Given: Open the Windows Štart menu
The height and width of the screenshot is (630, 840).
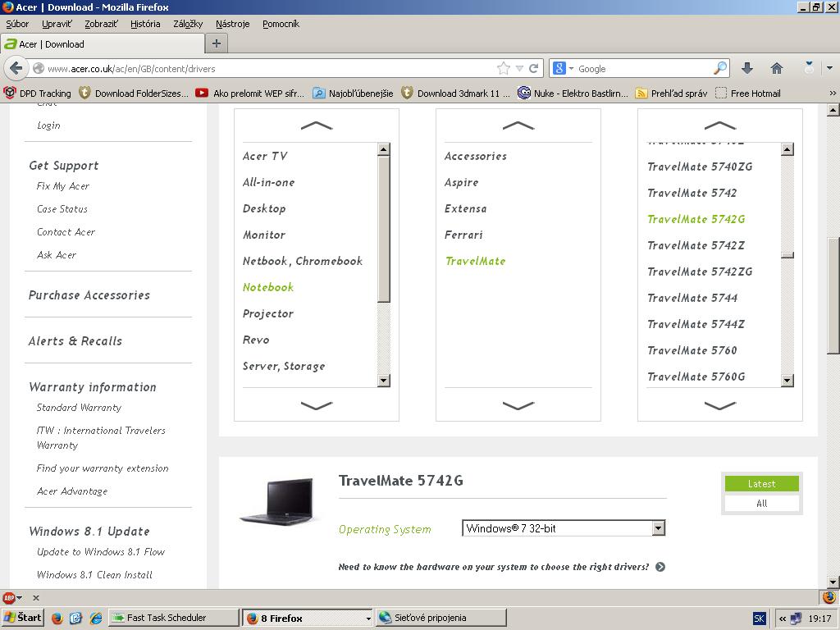Looking at the screenshot, I should (22, 618).
